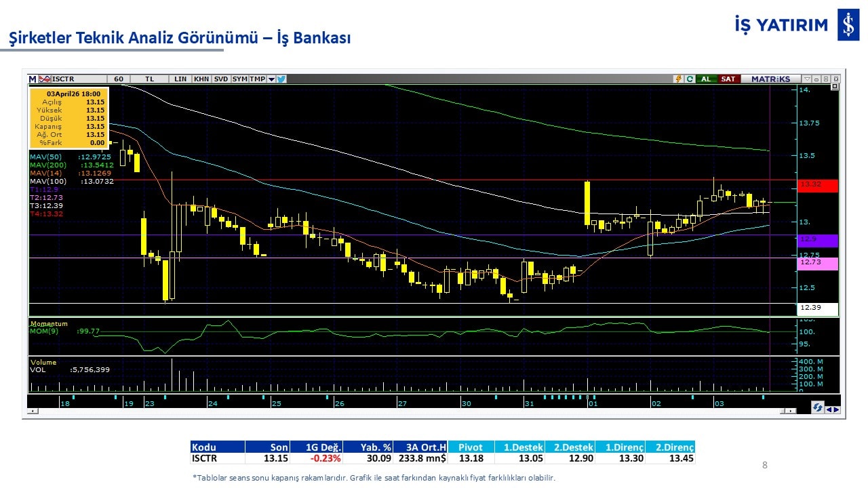
Task: Click the red 13.32 price level marker
Action: pyautogui.click(x=818, y=185)
